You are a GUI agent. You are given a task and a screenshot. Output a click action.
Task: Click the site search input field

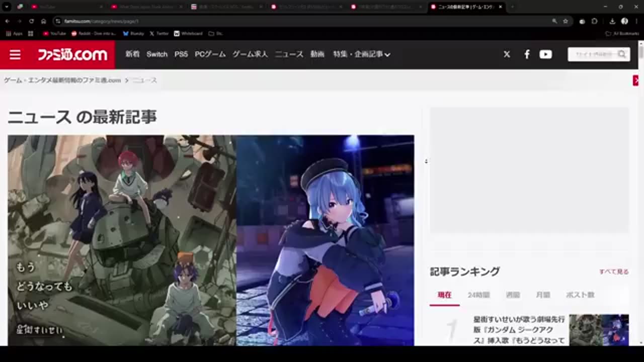pyautogui.click(x=593, y=54)
